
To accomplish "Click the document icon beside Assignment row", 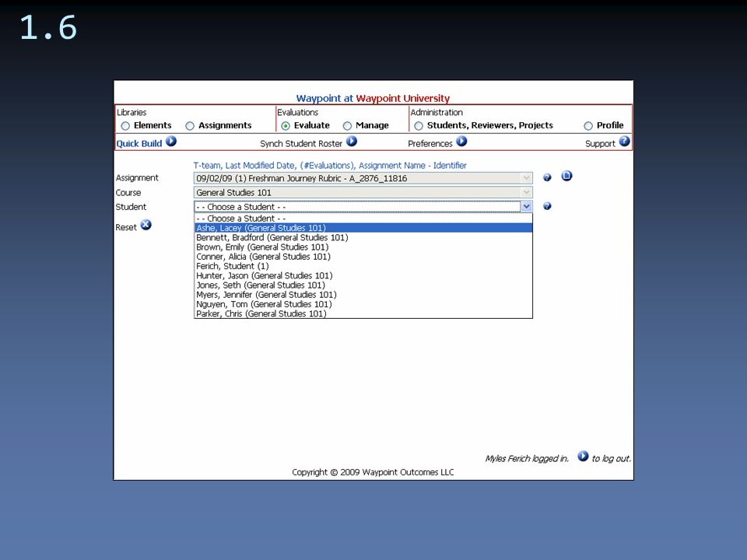I will [566, 176].
